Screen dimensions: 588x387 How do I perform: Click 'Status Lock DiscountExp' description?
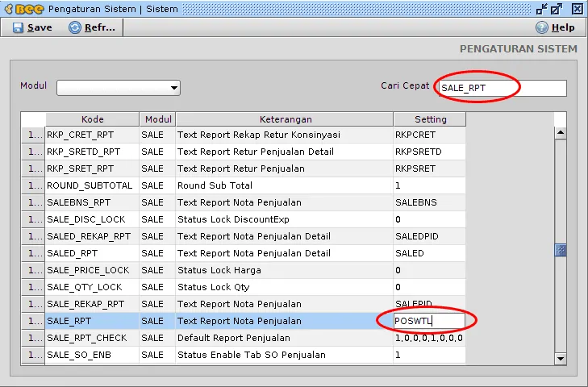coord(233,219)
